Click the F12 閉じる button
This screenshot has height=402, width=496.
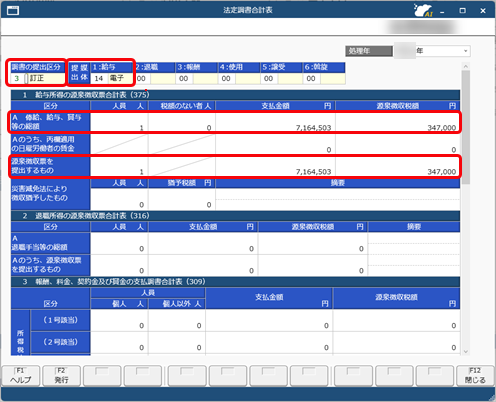(475, 376)
